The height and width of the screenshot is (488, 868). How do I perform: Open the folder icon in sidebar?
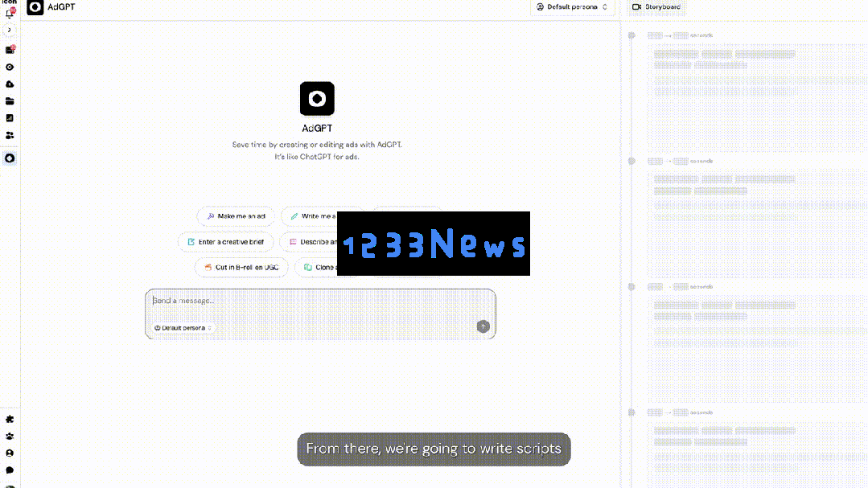[10, 101]
